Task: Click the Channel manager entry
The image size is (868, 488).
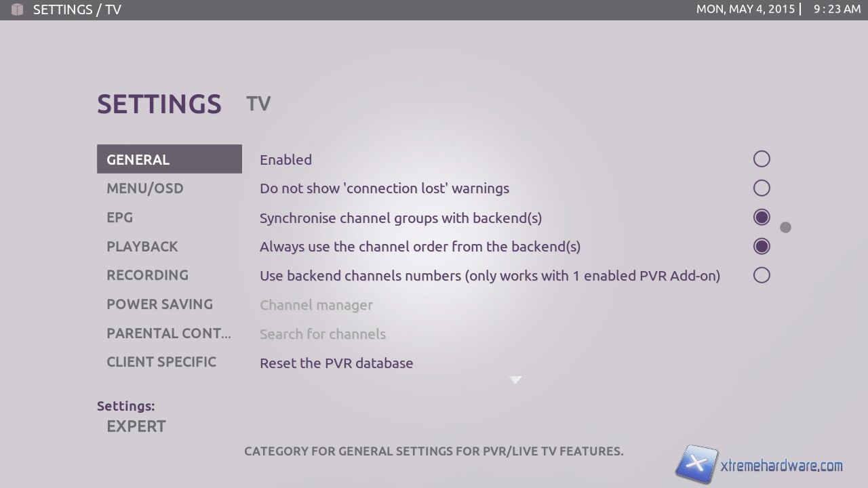Action: [x=316, y=305]
